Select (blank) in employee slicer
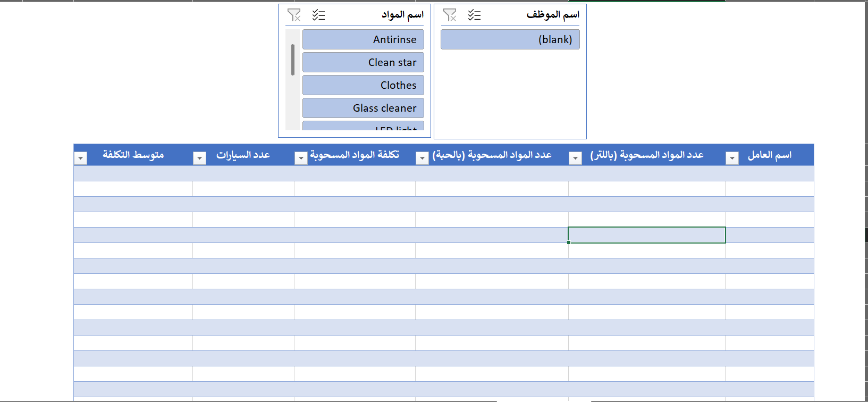The height and width of the screenshot is (402, 868). click(x=510, y=39)
